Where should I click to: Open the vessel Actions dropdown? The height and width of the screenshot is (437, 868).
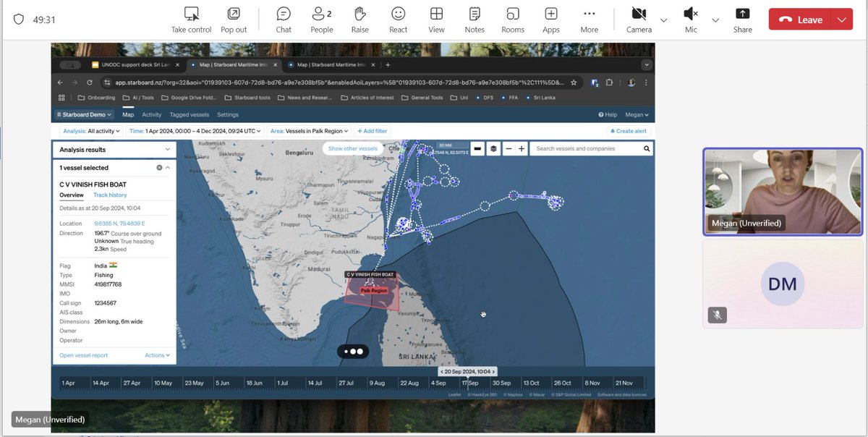[157, 355]
